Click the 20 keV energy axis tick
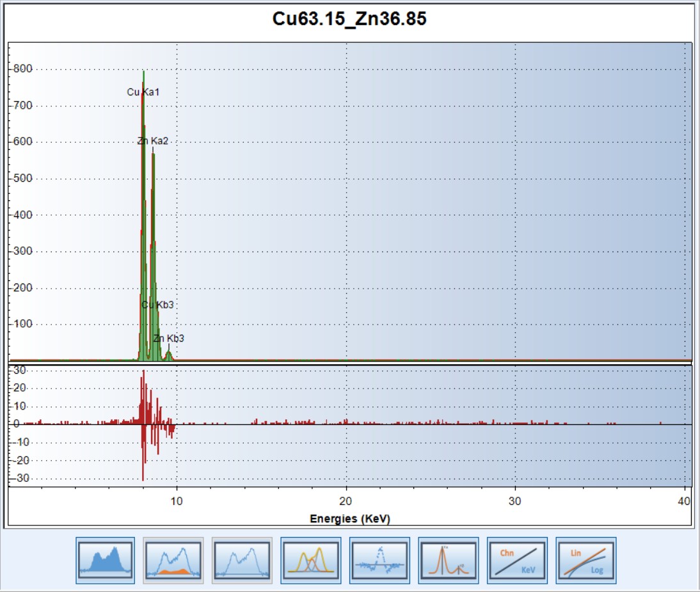 [x=346, y=501]
